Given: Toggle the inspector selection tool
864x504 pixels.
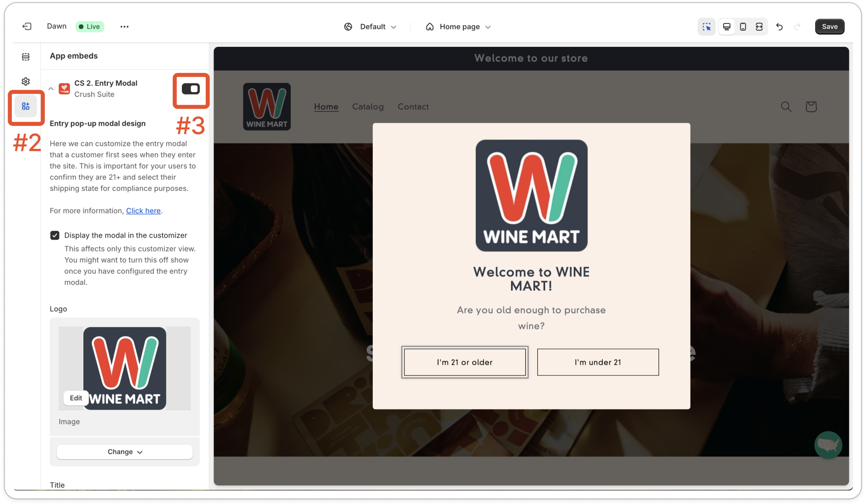Looking at the screenshot, I should point(706,27).
